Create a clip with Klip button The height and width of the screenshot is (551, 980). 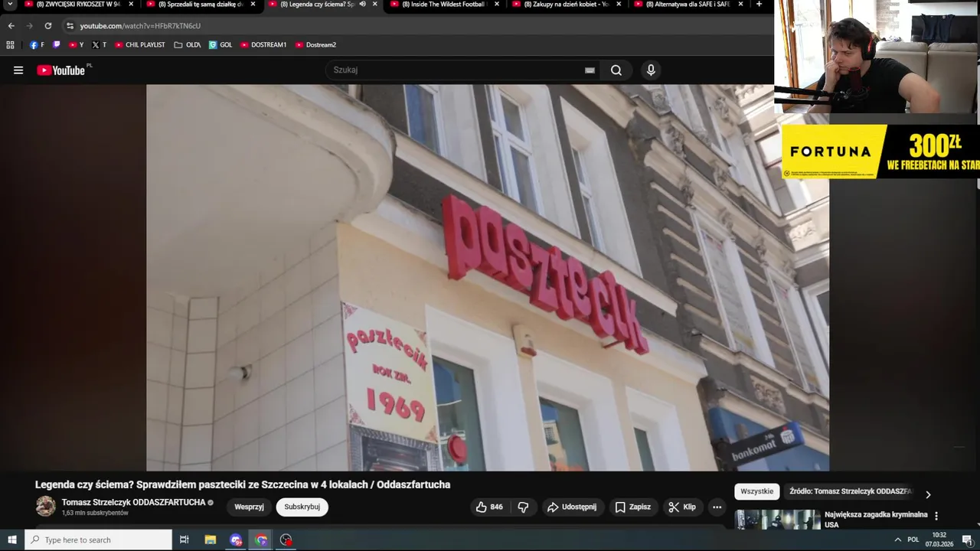click(682, 507)
